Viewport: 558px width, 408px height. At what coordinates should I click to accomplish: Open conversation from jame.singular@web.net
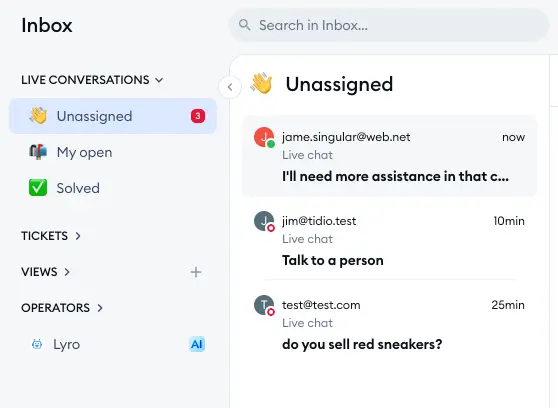[390, 156]
